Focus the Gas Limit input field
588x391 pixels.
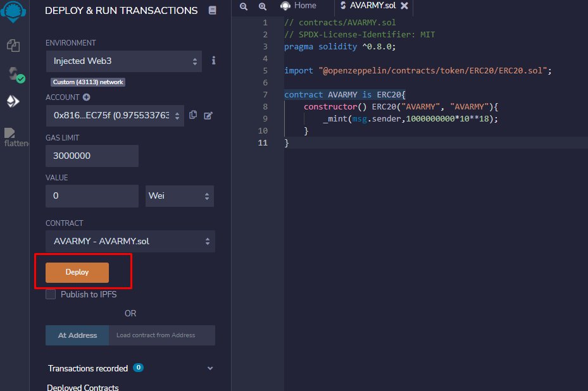click(x=92, y=156)
